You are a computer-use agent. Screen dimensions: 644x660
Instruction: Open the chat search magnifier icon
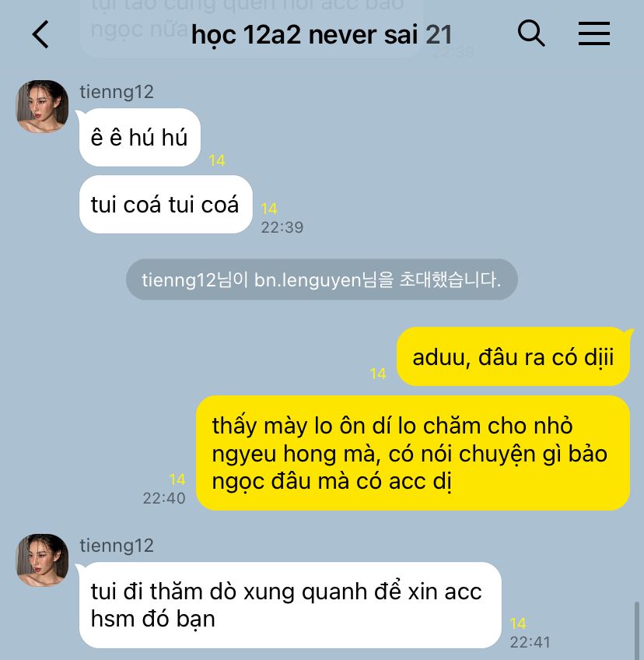pos(531,33)
